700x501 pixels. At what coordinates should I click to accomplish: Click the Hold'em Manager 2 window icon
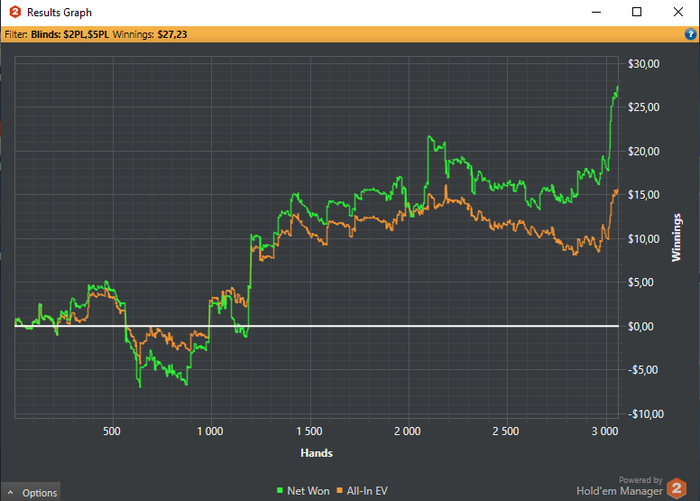tap(15, 12)
